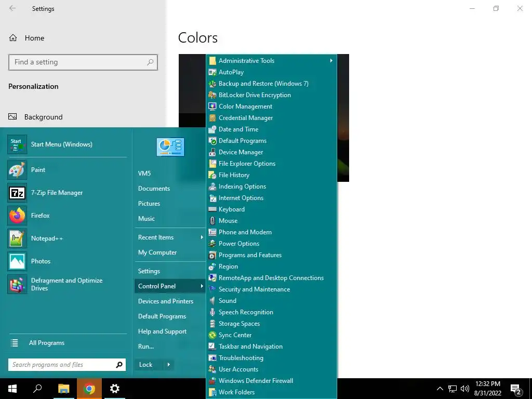This screenshot has width=532, height=399.
Task: Open Date and Time settings
Action: tap(271, 129)
